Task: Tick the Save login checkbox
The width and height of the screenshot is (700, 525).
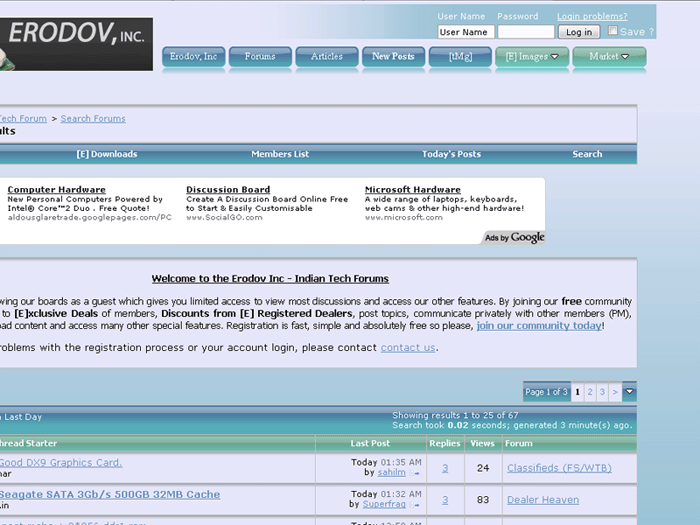Action: (x=613, y=31)
